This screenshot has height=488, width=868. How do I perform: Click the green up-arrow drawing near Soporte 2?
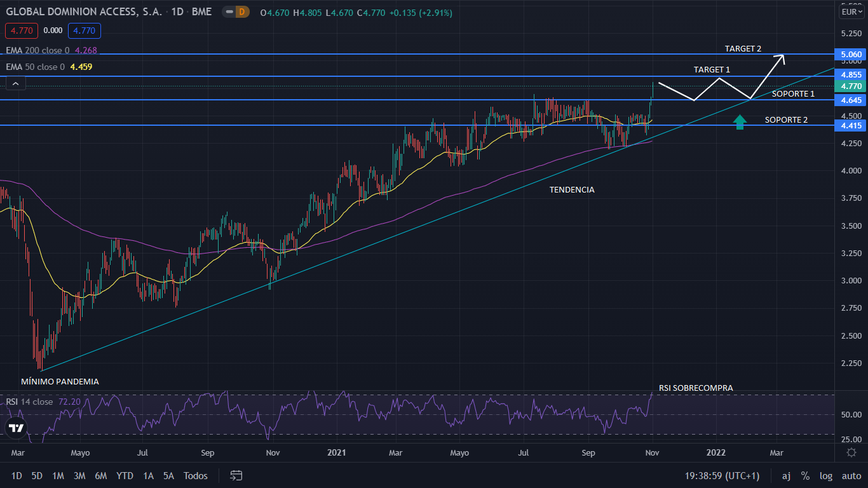coord(740,122)
